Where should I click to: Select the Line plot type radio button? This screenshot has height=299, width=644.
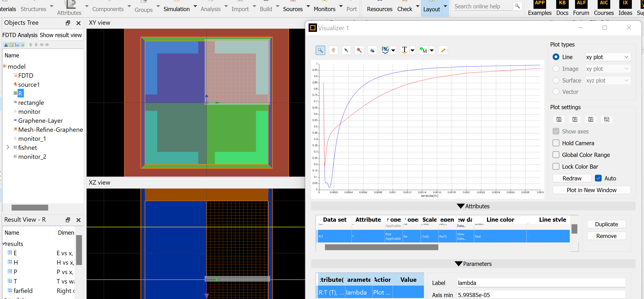pyautogui.click(x=556, y=57)
